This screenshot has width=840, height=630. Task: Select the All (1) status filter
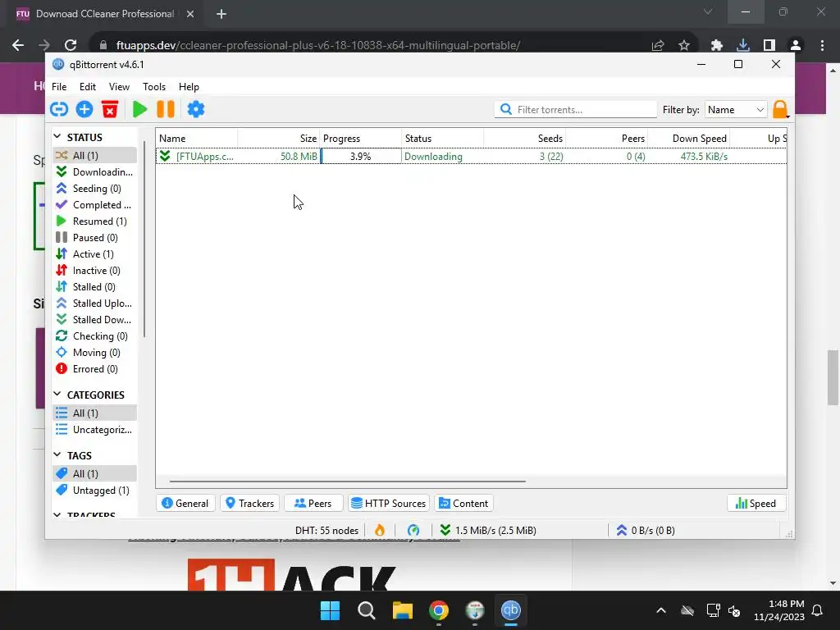(95, 155)
